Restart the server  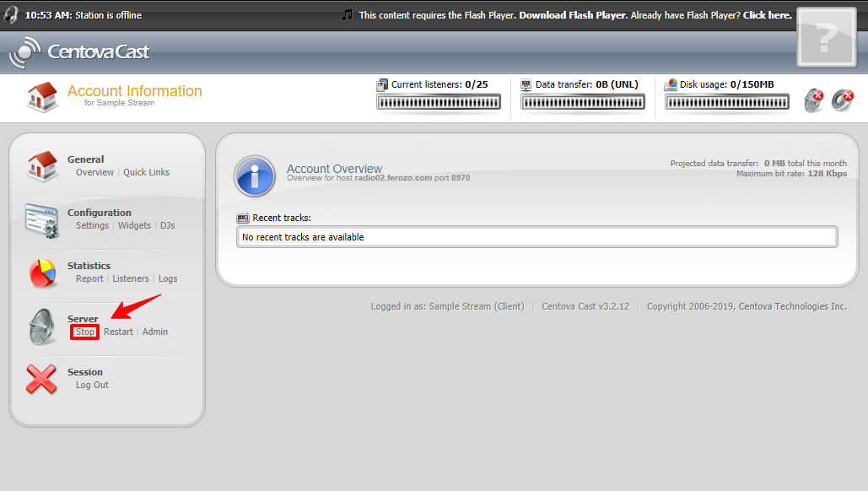[x=118, y=332]
